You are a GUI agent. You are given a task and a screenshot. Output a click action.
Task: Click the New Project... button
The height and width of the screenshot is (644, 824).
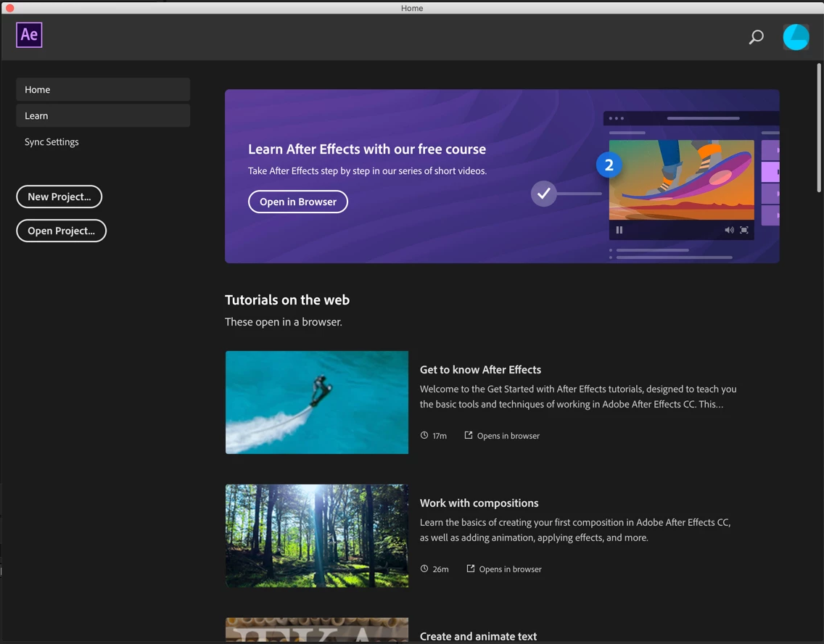pos(59,197)
